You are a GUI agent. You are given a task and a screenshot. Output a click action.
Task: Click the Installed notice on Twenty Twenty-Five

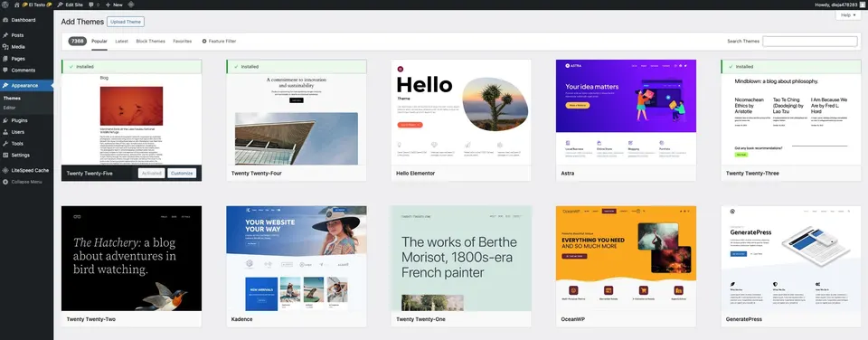pyautogui.click(x=132, y=66)
